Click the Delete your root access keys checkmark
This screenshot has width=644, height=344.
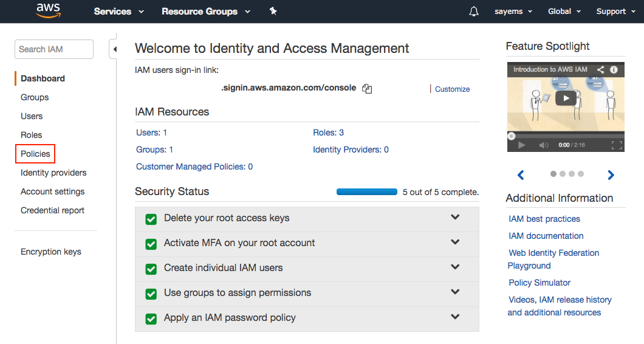point(151,219)
